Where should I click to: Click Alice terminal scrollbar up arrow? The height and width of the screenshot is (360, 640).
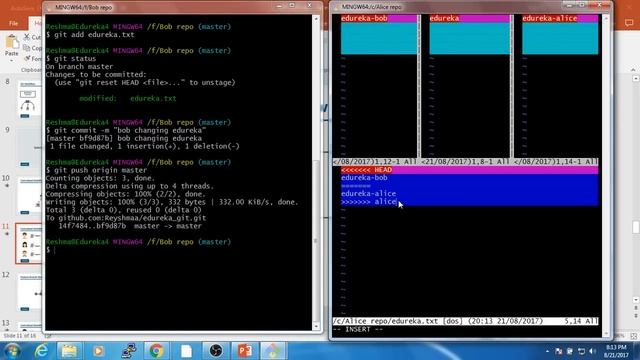click(x=606, y=18)
